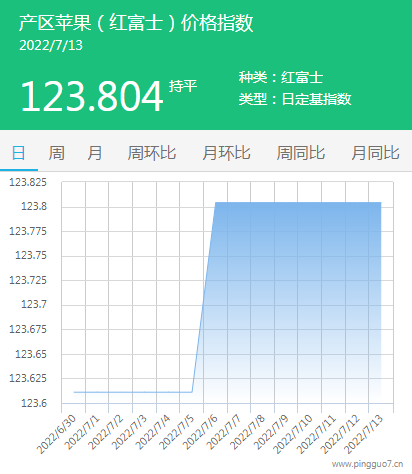Screen dimensions: 412x474
Task: Click the 123.804 index value
Action: (92, 97)
